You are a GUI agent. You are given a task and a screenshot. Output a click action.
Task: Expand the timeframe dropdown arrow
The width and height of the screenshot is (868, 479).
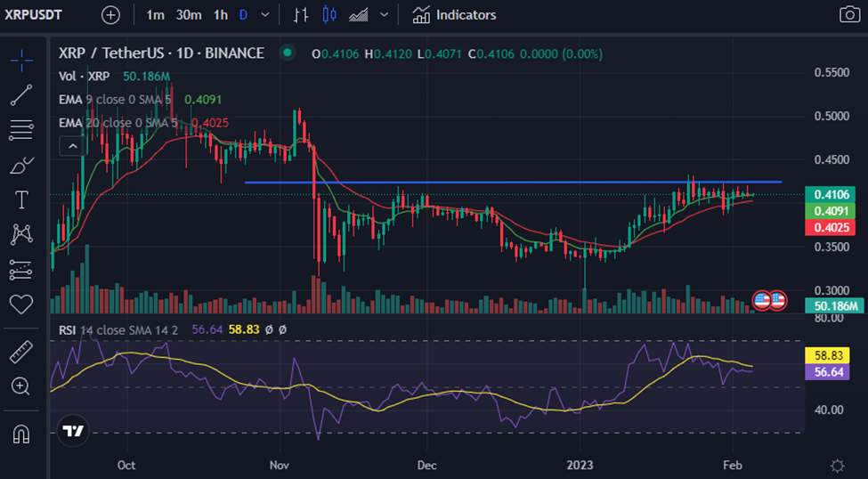tap(265, 15)
